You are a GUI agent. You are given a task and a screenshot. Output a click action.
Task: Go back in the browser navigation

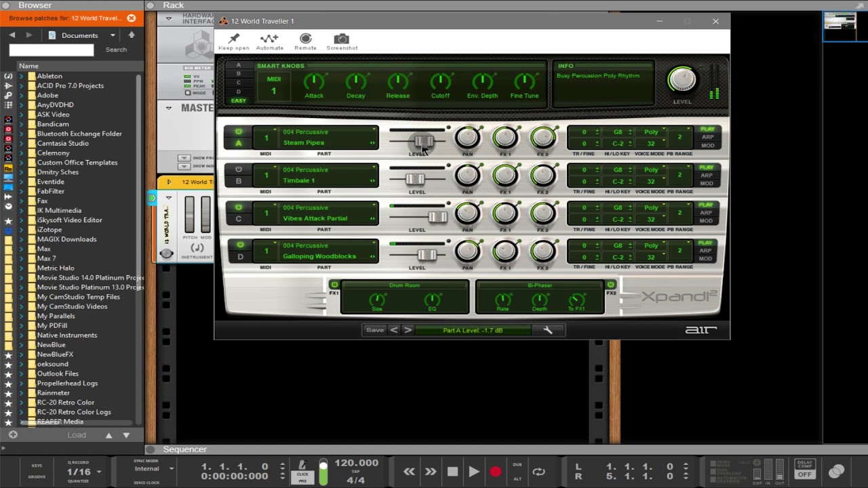click(x=12, y=35)
